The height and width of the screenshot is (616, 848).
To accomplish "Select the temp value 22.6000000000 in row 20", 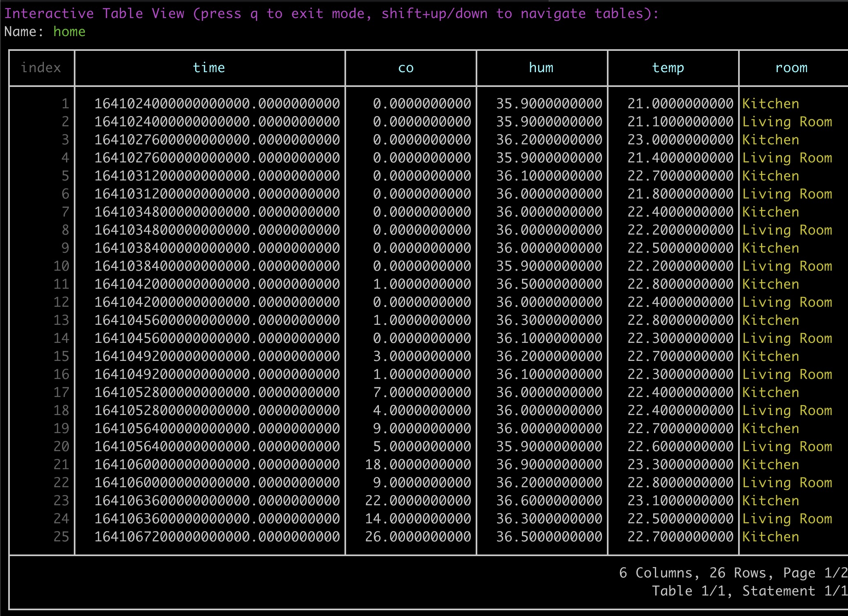I will point(681,446).
